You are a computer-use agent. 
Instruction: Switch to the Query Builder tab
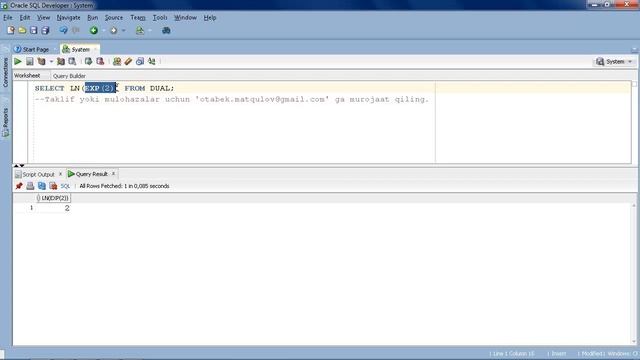pyautogui.click(x=69, y=76)
